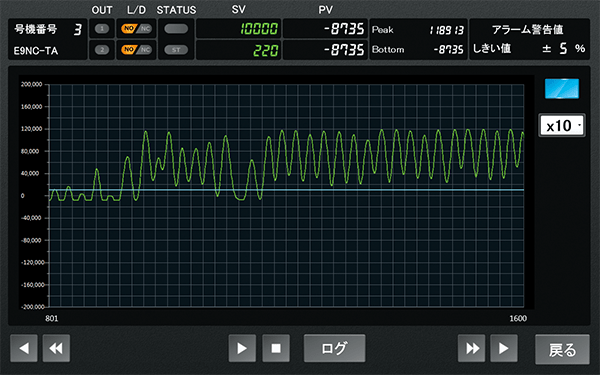Click the lower PV reading -8735
The image size is (600, 375).
tap(344, 50)
